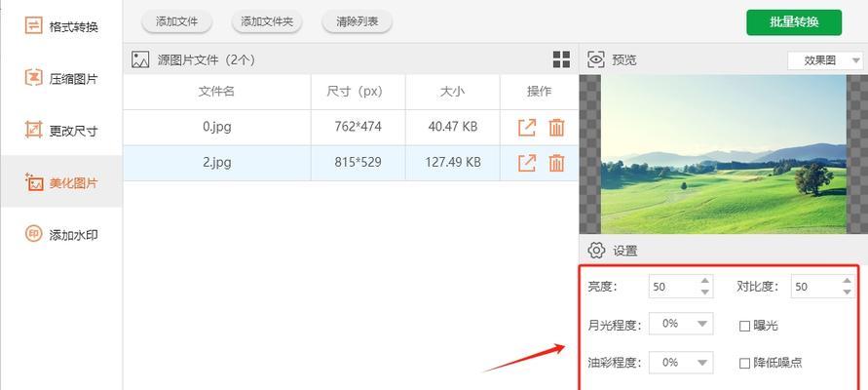The width and height of the screenshot is (868, 390).
Task: Click the 添加水印 stamp icon
Action: tap(34, 234)
